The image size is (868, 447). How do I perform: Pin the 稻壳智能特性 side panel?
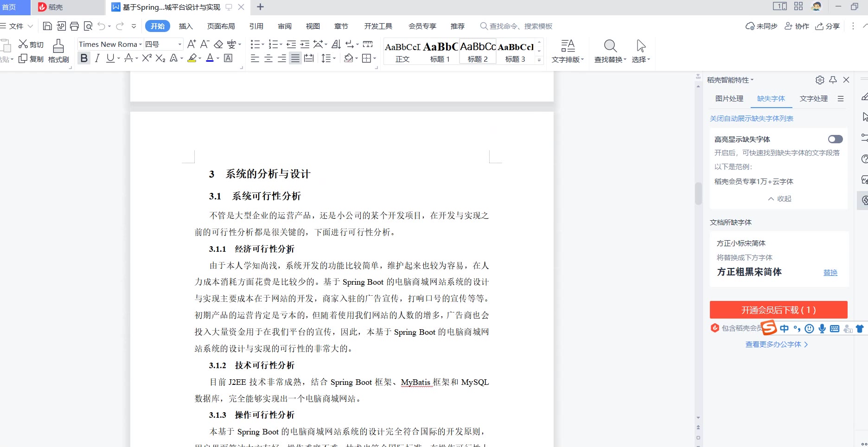point(833,80)
